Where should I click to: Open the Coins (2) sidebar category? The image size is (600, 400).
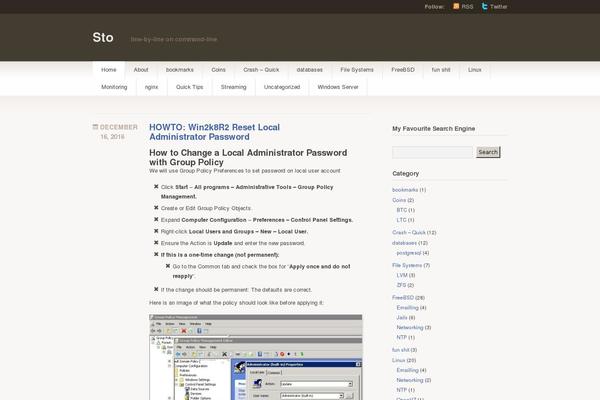coord(399,200)
